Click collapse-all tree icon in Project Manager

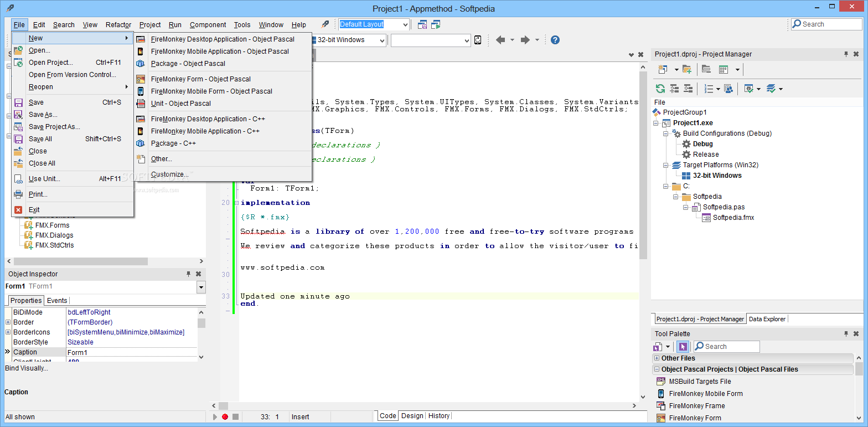pyautogui.click(x=688, y=89)
